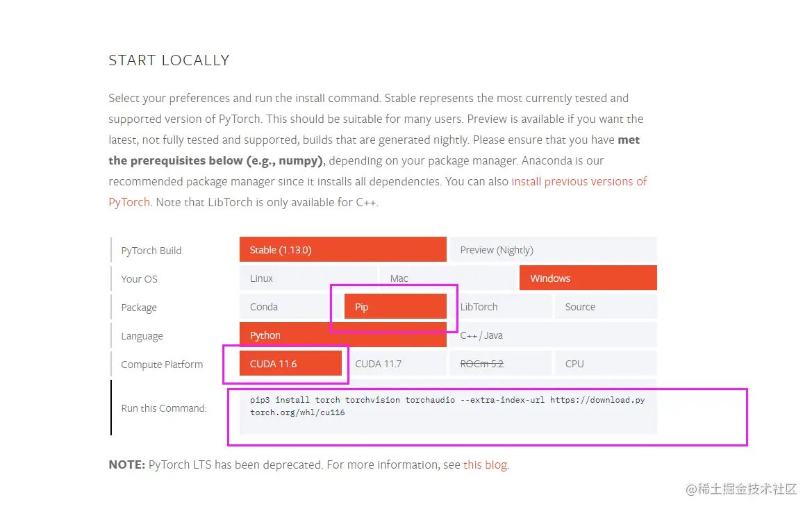Click the struck-out ROCm 5.2 option
Viewport: 812px width, 511px height.
pos(501,363)
